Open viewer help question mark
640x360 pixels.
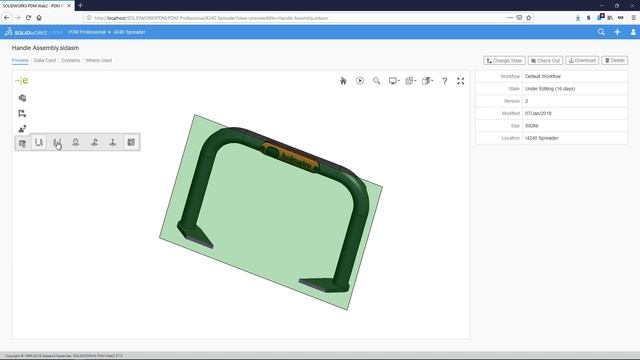444,81
